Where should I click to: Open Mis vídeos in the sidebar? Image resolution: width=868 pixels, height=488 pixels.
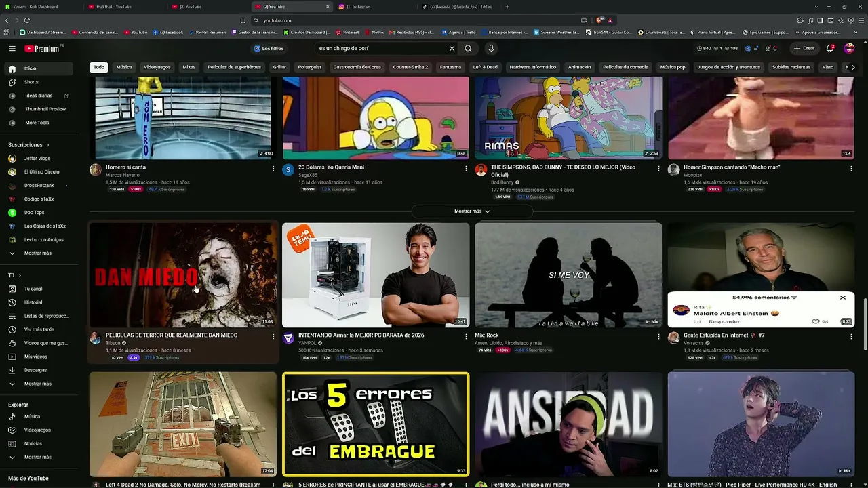[x=36, y=357]
